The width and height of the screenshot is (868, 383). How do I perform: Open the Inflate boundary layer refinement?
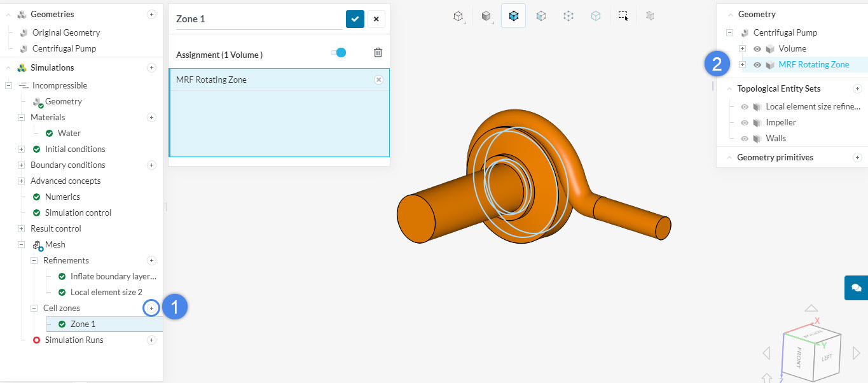[x=113, y=276]
